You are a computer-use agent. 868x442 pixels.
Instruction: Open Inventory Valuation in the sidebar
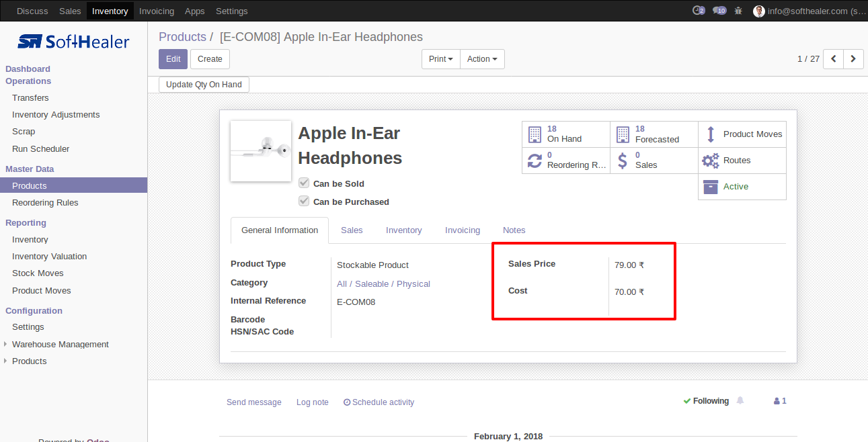tap(50, 256)
